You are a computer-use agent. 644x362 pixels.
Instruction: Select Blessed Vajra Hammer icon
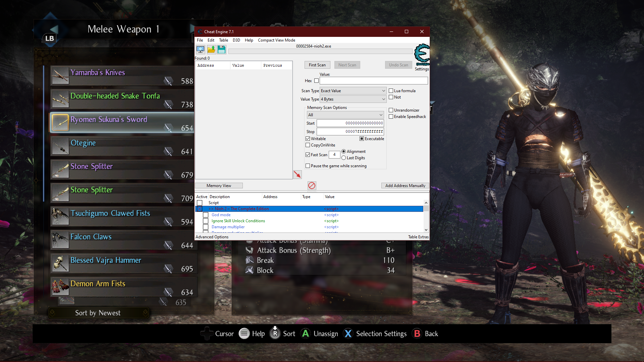[60, 263]
